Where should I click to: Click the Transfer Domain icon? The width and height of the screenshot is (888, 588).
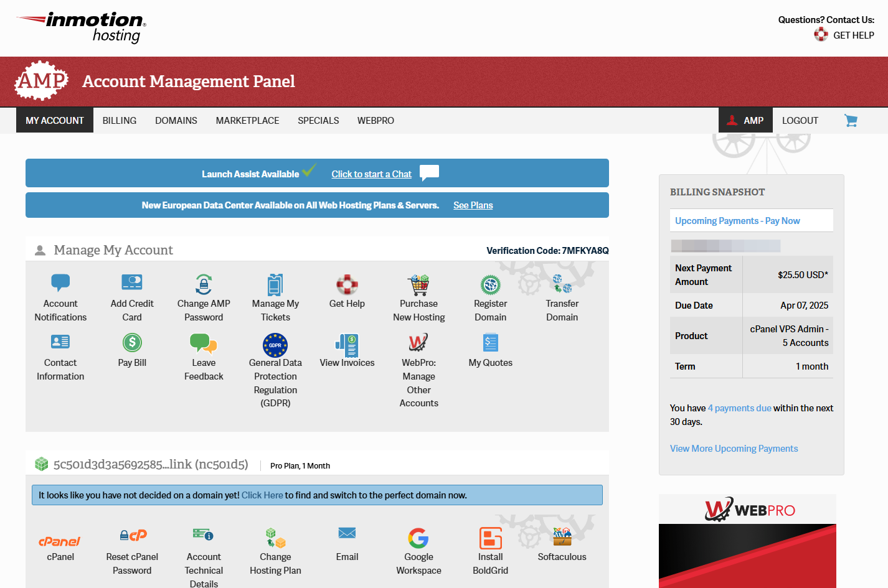click(x=562, y=284)
